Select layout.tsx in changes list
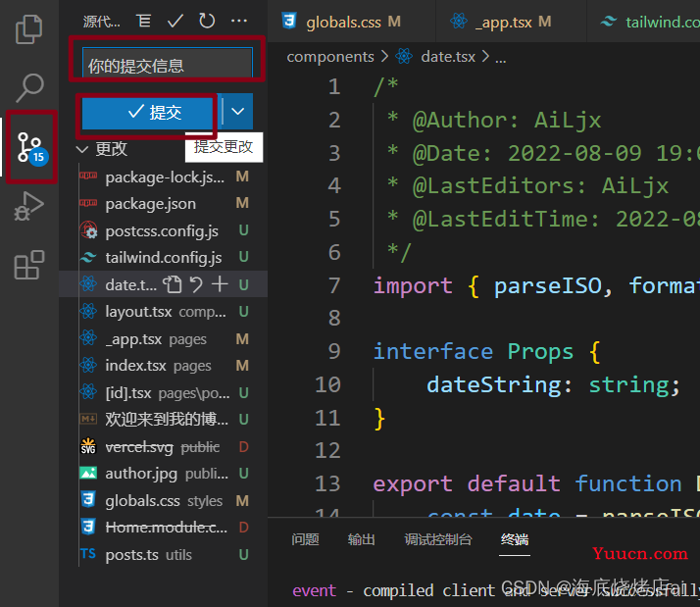Viewport: 700px width, 607px height. [164, 311]
